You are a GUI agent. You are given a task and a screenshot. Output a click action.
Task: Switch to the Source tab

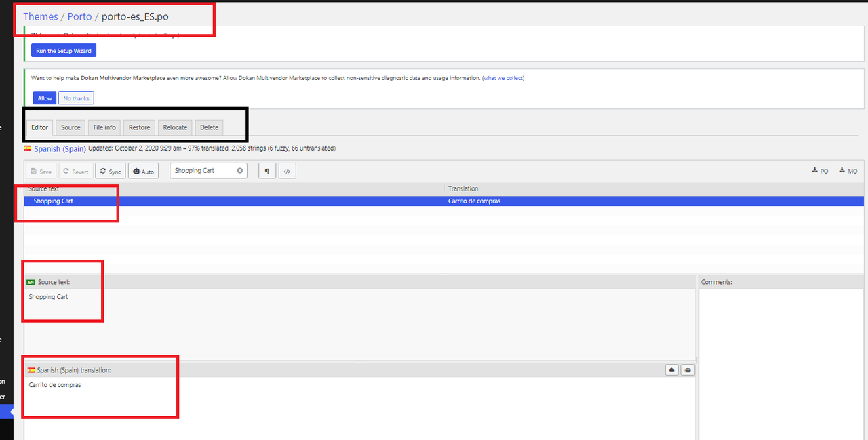point(71,127)
